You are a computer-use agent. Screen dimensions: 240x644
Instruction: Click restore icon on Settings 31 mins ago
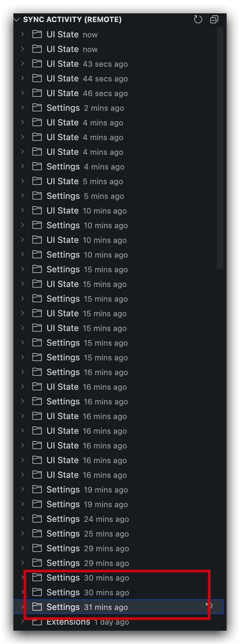pyautogui.click(x=209, y=606)
